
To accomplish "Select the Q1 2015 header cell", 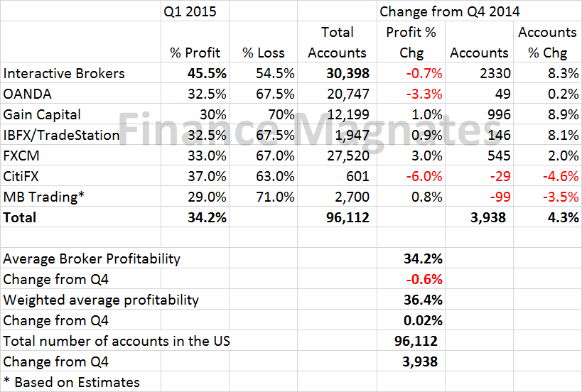I will 191,11.
